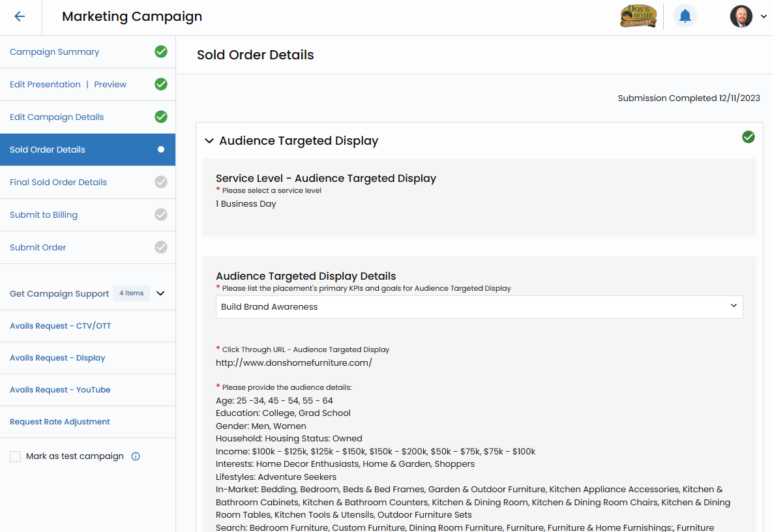Screen dimensions: 772x532
Task: Click the 4 items badge
Action: click(131, 293)
